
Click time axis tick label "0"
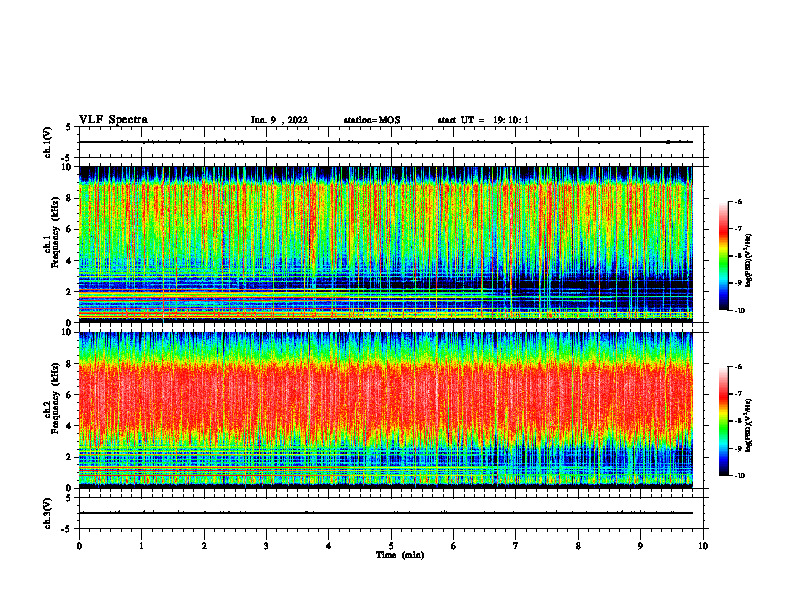coord(79,546)
